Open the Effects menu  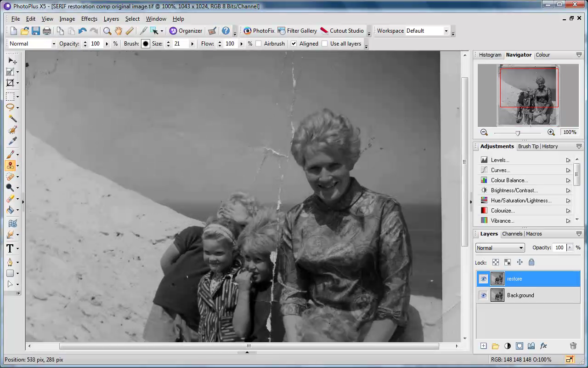(x=89, y=19)
